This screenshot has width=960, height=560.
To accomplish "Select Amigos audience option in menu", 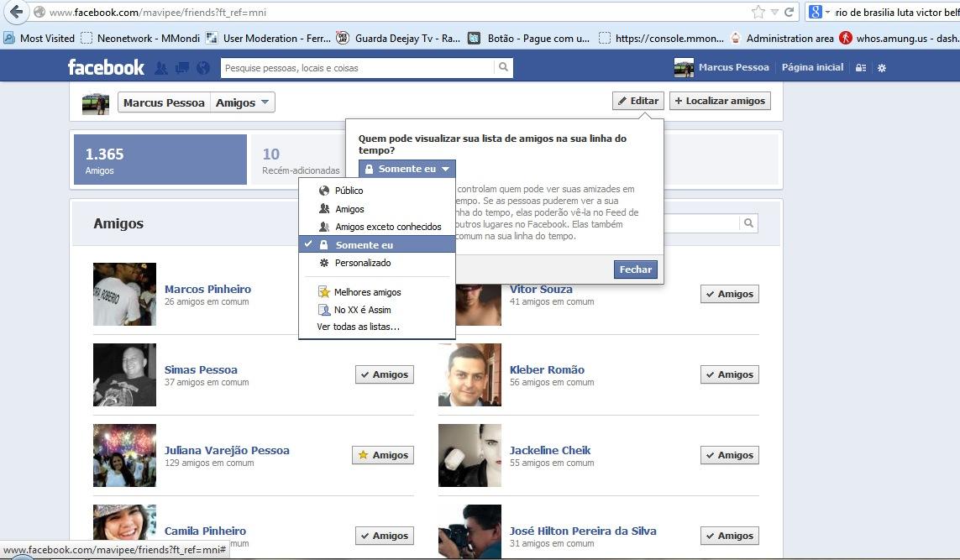I will (x=377, y=209).
